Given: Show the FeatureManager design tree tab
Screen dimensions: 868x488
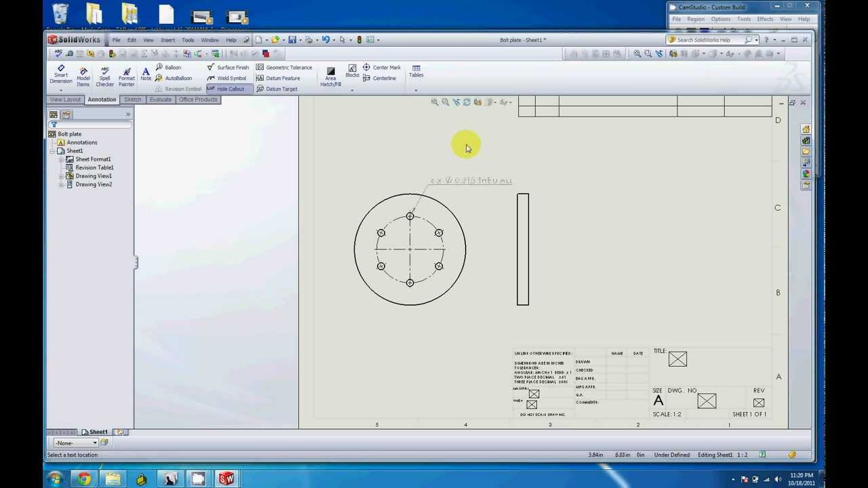Looking at the screenshot, I should click(x=53, y=115).
